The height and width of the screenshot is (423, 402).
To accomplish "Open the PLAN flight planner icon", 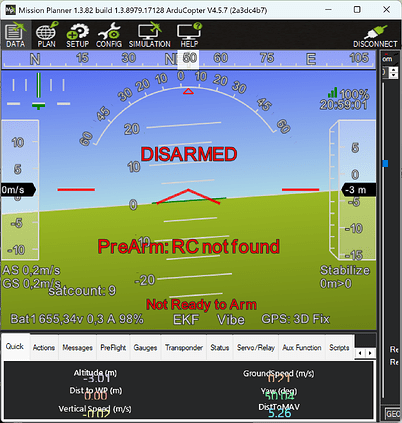I will (47, 35).
